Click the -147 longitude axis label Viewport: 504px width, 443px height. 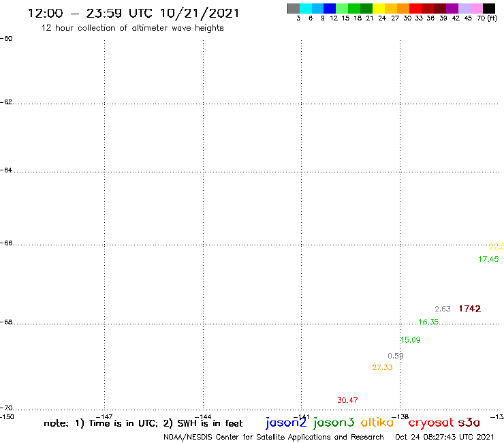coord(104,417)
